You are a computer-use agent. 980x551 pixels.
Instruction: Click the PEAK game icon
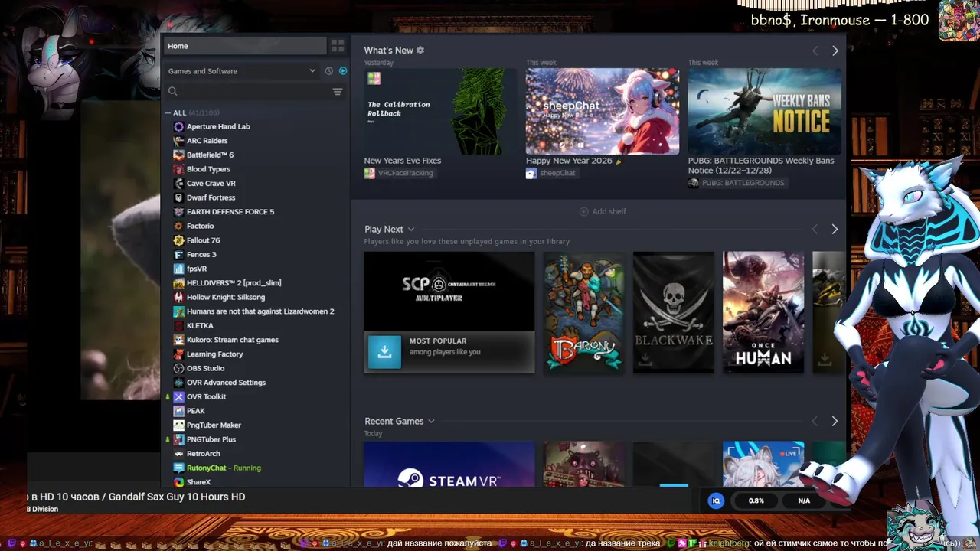(x=178, y=411)
